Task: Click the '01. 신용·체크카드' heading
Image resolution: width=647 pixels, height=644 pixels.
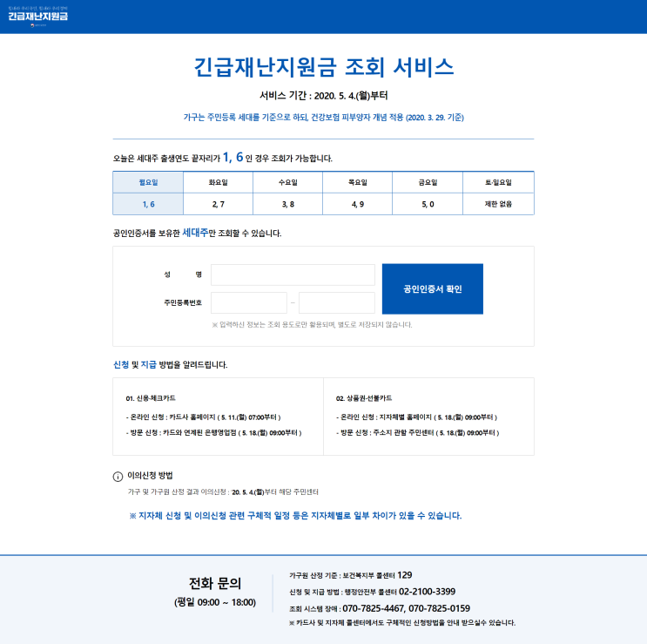Action: click(151, 398)
